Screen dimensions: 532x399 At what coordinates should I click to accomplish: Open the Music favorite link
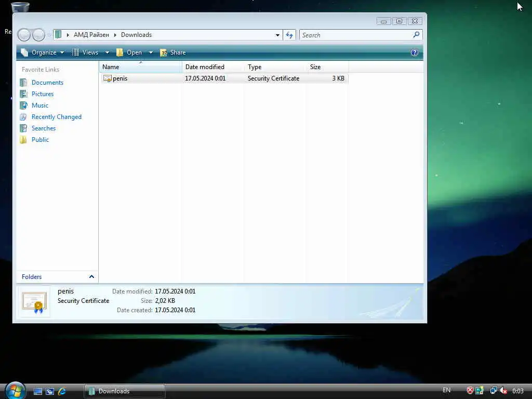tap(39, 105)
